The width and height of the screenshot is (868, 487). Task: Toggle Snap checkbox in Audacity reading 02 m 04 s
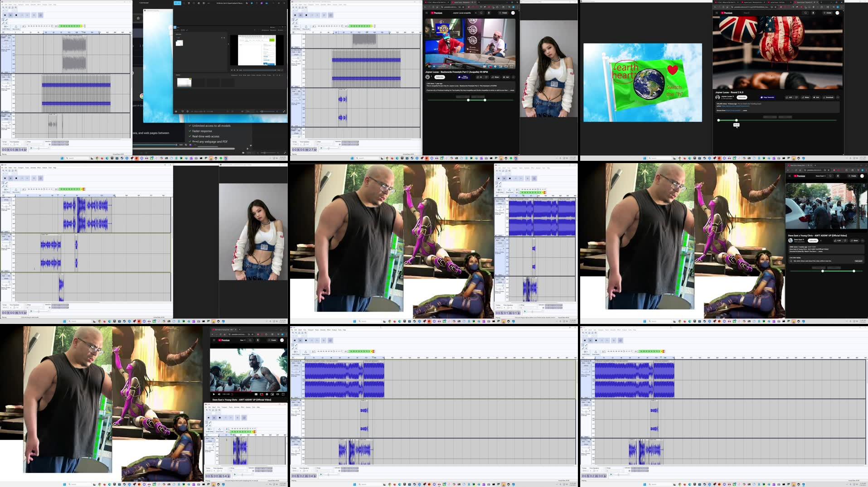pos(316,468)
